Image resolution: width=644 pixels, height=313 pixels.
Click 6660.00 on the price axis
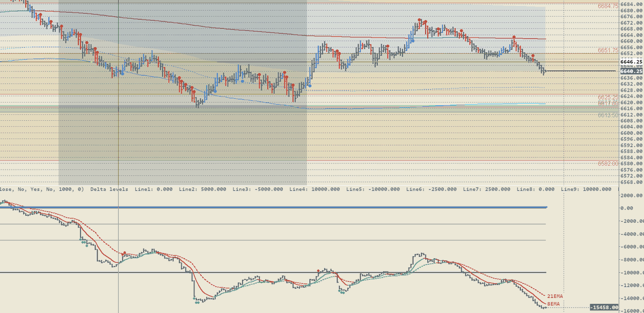click(631, 41)
